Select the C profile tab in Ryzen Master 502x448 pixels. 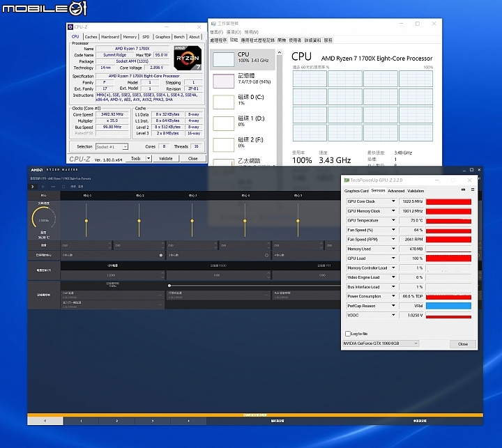(x=45, y=421)
